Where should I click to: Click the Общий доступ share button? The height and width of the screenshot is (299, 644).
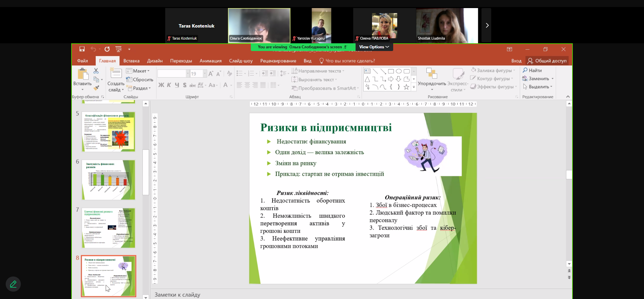pos(547,61)
